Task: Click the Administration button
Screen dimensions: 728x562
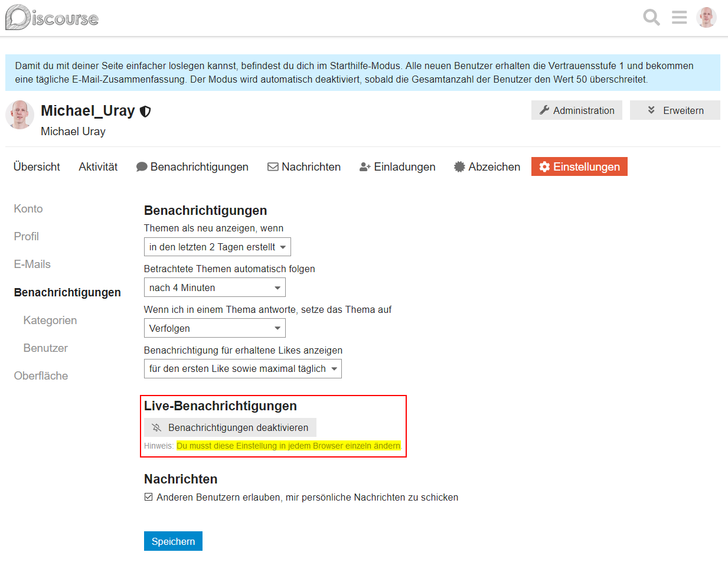Action: click(x=577, y=110)
